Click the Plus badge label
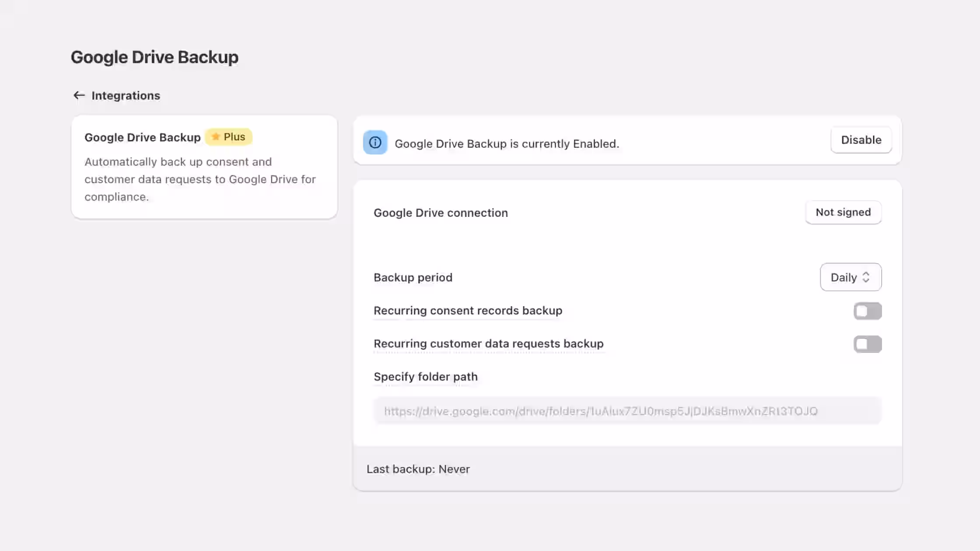The height and width of the screenshot is (551, 980). click(x=228, y=137)
